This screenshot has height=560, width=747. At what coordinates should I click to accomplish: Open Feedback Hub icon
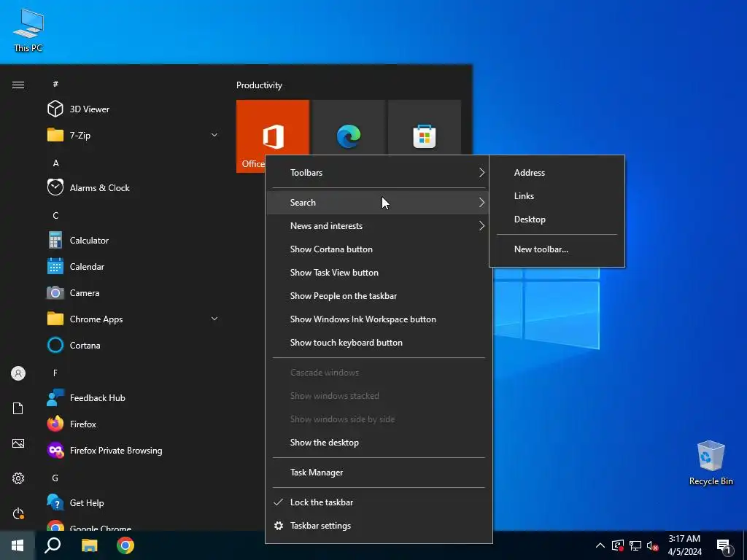pyautogui.click(x=55, y=397)
